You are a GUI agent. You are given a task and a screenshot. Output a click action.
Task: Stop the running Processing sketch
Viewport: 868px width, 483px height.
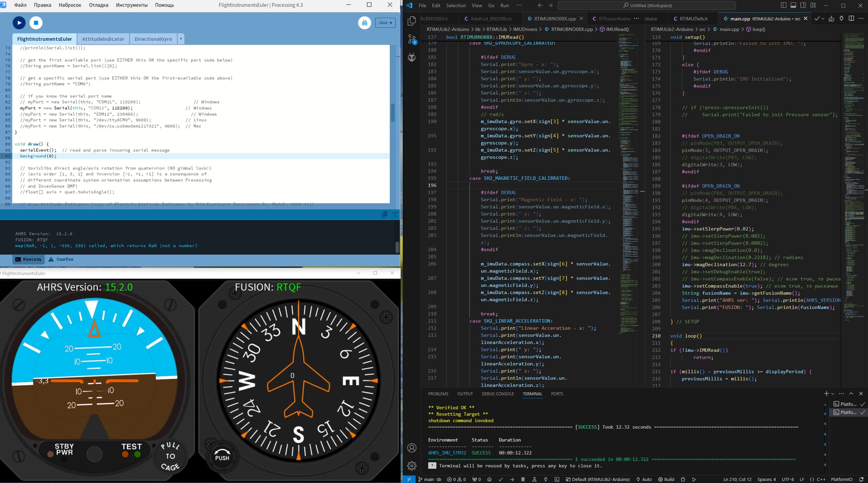[x=36, y=23]
